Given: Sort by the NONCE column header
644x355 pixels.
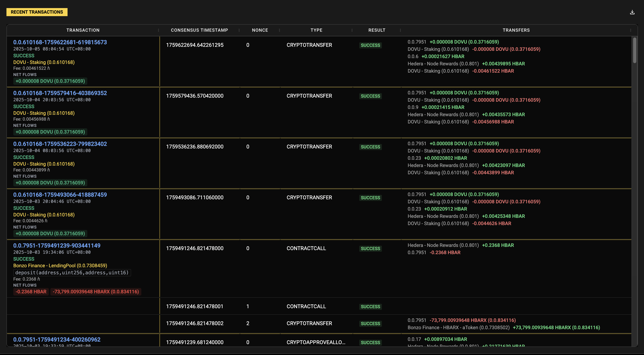Looking at the screenshot, I should pyautogui.click(x=260, y=30).
